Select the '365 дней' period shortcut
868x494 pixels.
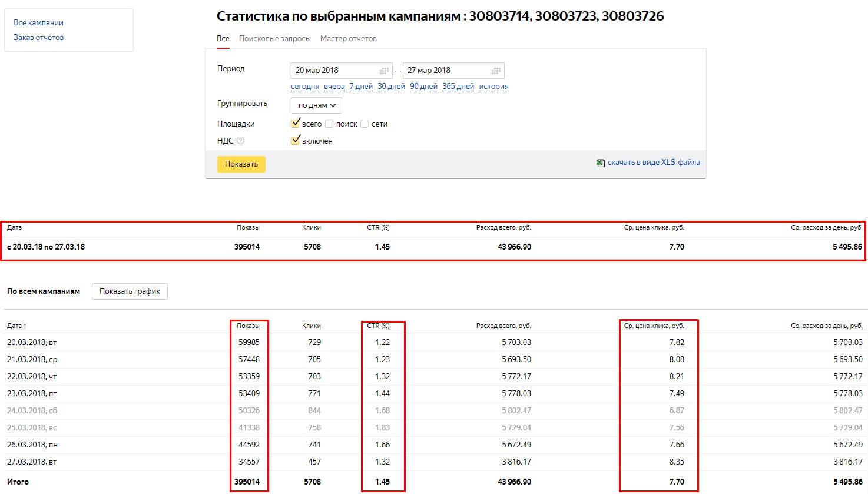(458, 87)
